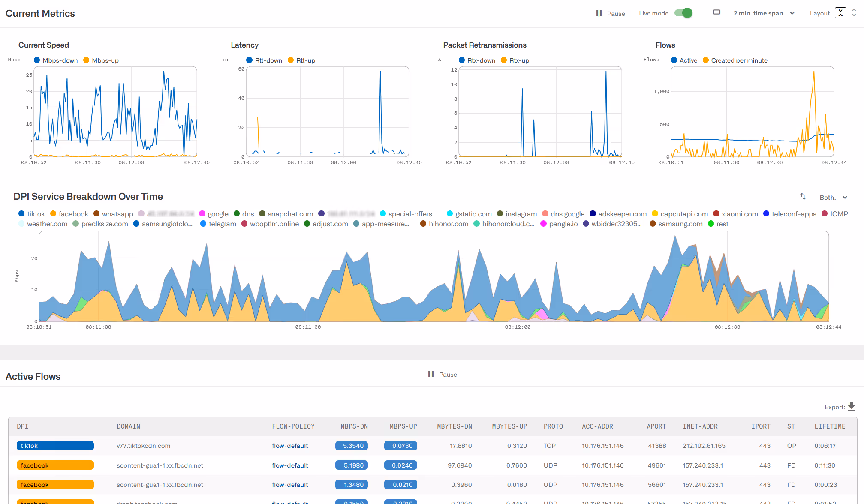This screenshot has width=864, height=504.
Task: Sort table by MBPS-DN column header
Action: (x=354, y=426)
